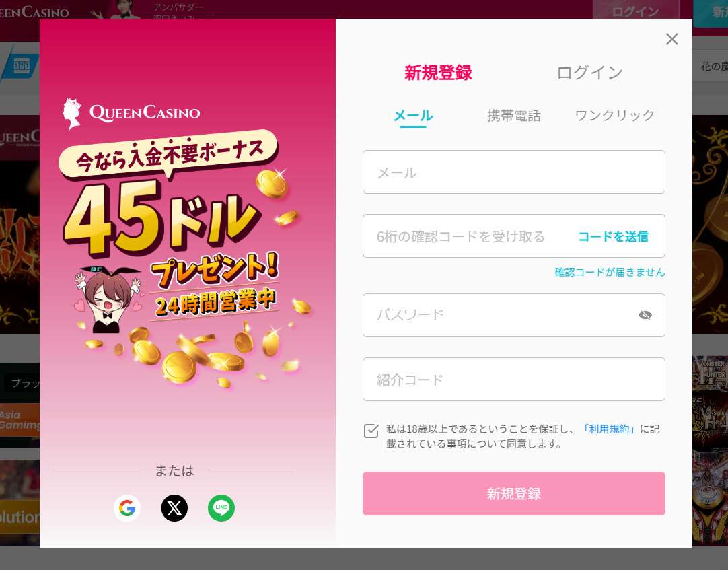
Task: Click the pink 新規登録 submit button
Action: pos(513,494)
